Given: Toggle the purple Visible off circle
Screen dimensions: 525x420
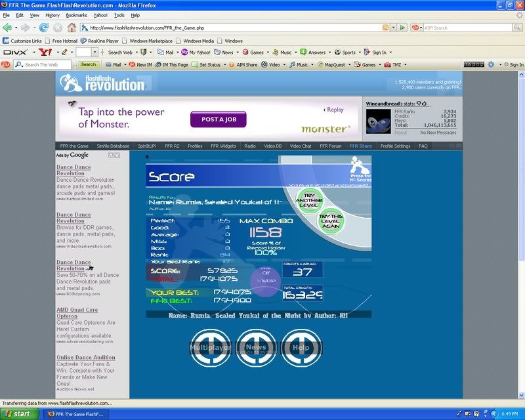Looking at the screenshot, I should [x=266, y=281].
